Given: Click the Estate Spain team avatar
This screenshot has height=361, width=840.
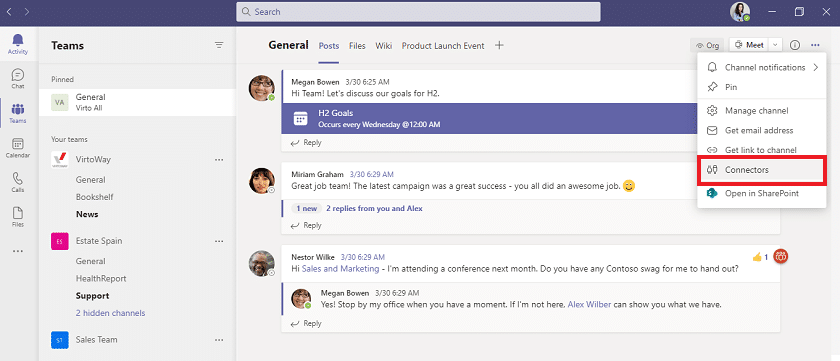Looking at the screenshot, I should click(59, 241).
